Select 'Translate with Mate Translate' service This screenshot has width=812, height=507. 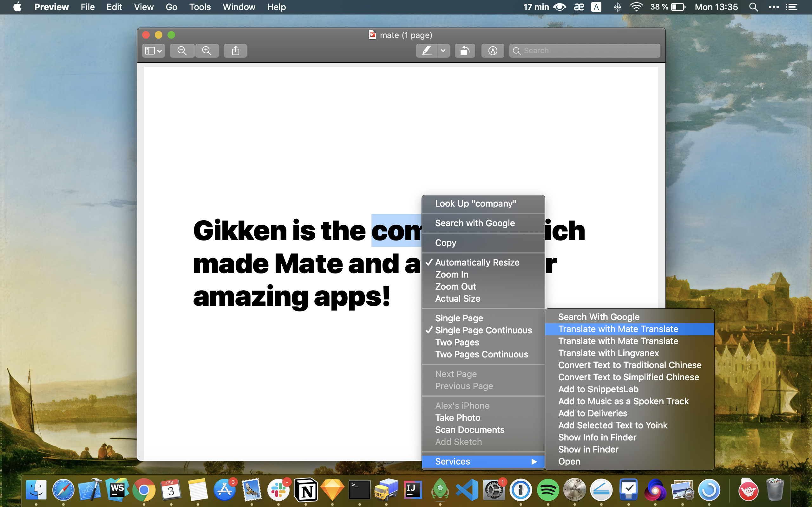pos(618,329)
